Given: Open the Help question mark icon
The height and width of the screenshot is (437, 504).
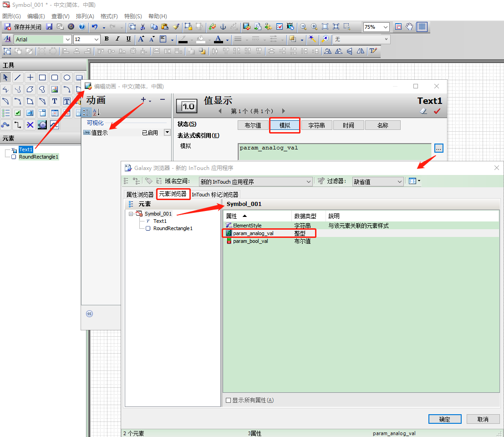Looking at the screenshot, I should 82,27.
